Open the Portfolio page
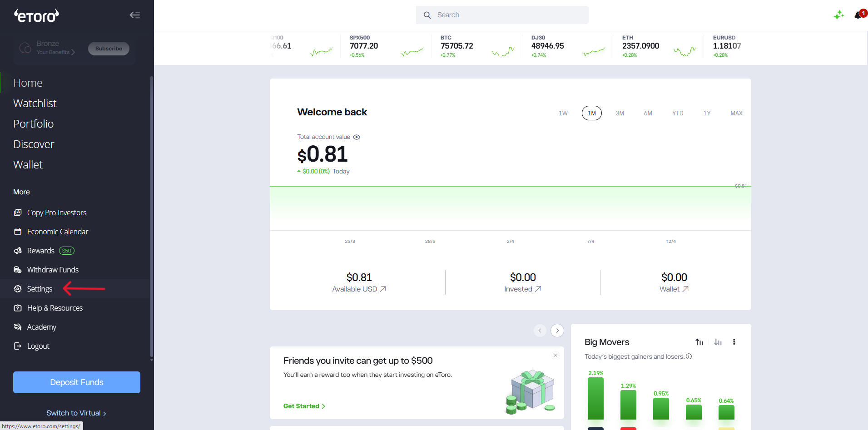Image resolution: width=868 pixels, height=430 pixels. (x=34, y=124)
